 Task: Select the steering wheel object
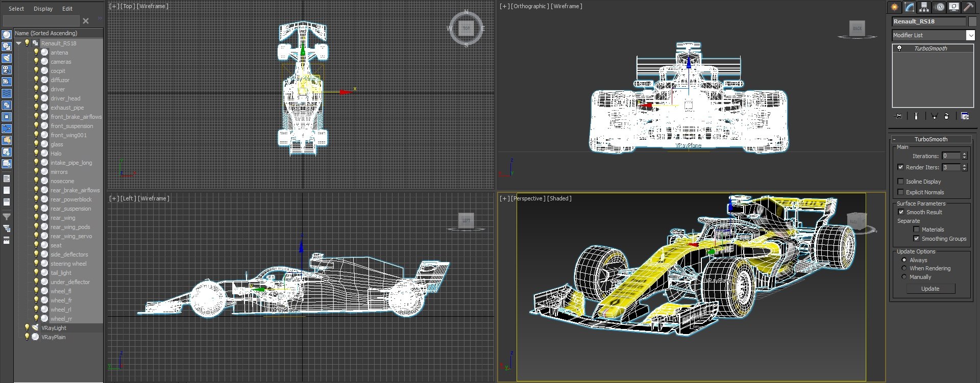click(x=68, y=264)
